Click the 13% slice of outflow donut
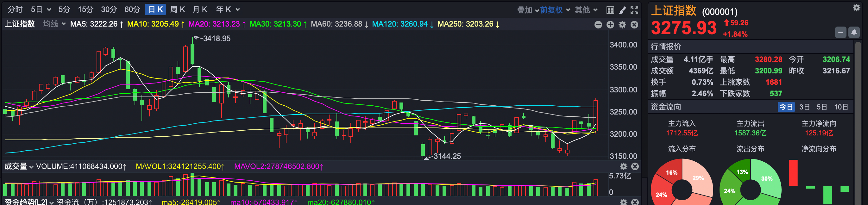 click(x=742, y=172)
